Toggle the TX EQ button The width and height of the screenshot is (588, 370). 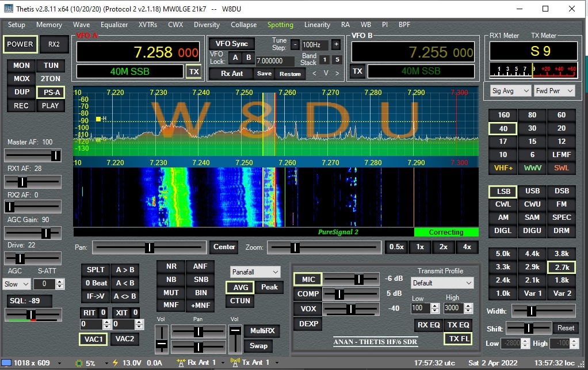(x=458, y=325)
